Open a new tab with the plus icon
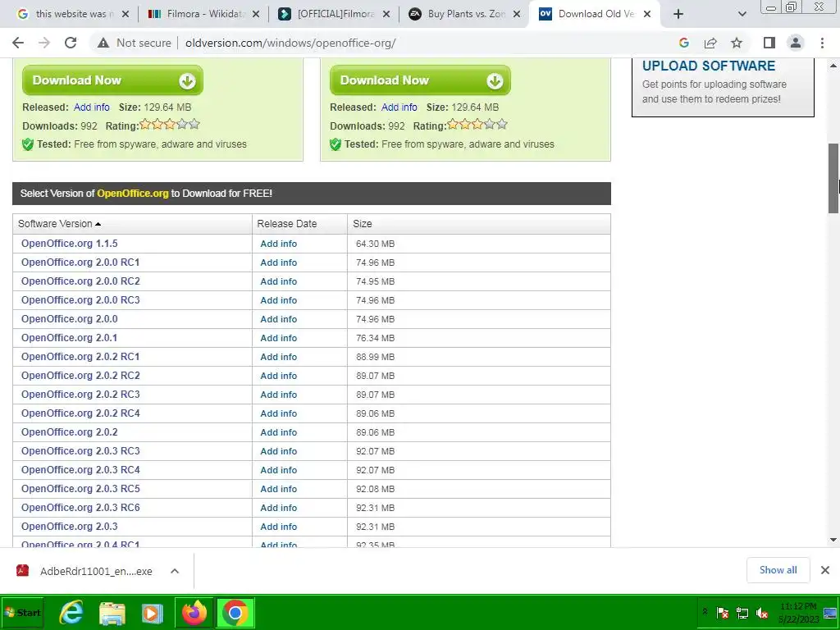The height and width of the screenshot is (630, 840). (x=678, y=14)
